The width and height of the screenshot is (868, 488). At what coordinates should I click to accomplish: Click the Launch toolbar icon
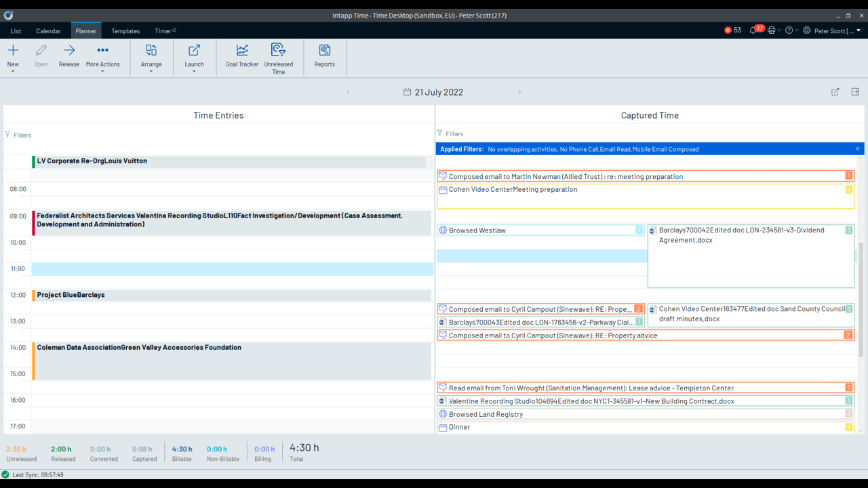[194, 50]
